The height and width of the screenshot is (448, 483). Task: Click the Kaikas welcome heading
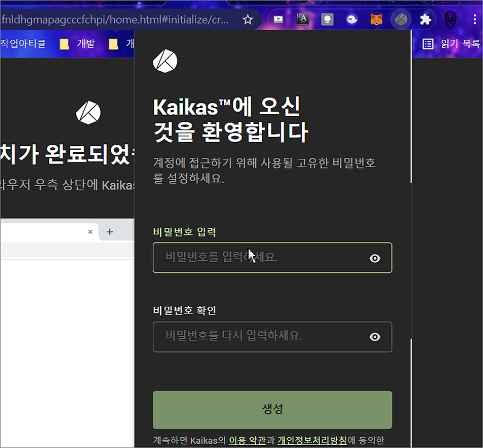pos(230,119)
